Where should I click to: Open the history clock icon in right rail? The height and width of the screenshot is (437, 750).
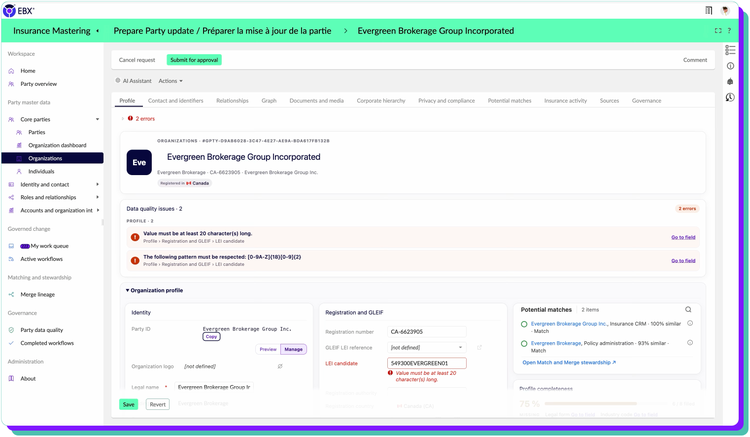(730, 98)
